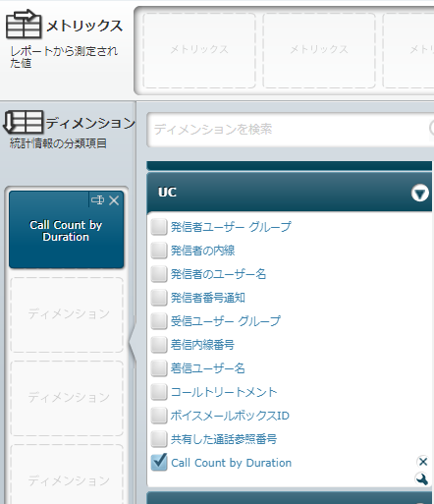434x504 pixels.
Task: Uncheck the Call Count by Duration checkbox
Action: [159, 462]
